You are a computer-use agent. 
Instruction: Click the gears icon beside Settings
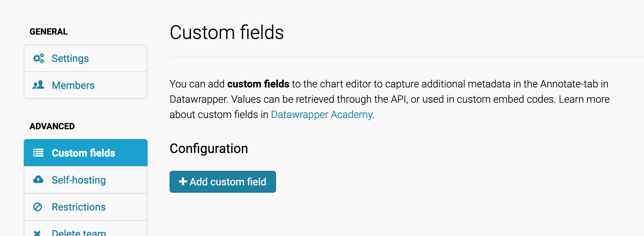coord(38,58)
